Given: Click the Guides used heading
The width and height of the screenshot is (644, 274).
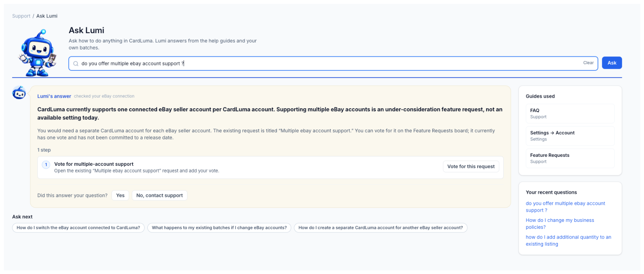Looking at the screenshot, I should pyautogui.click(x=540, y=96).
